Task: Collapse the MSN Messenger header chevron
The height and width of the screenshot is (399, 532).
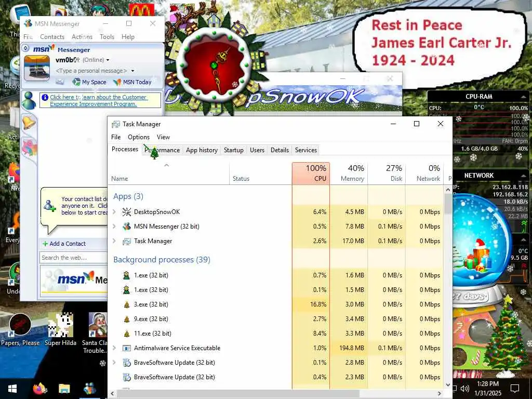Action: tap(25, 48)
